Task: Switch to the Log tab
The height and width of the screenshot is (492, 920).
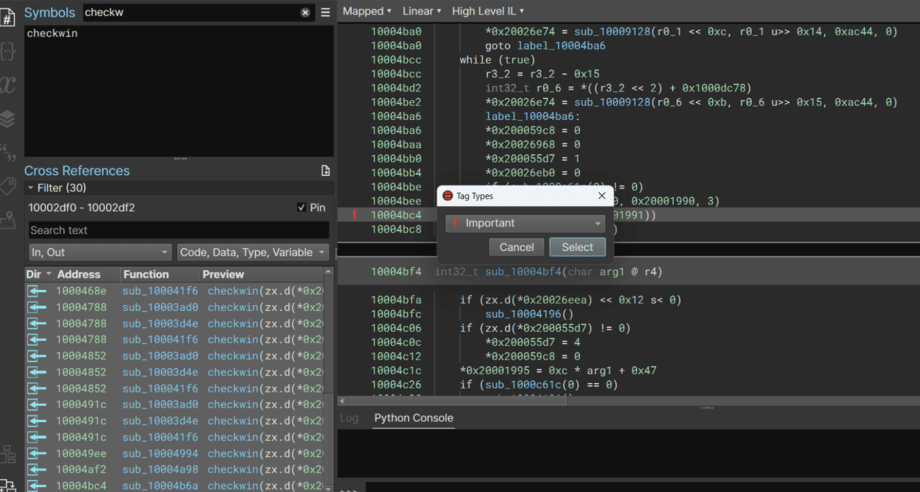Action: pyautogui.click(x=350, y=418)
